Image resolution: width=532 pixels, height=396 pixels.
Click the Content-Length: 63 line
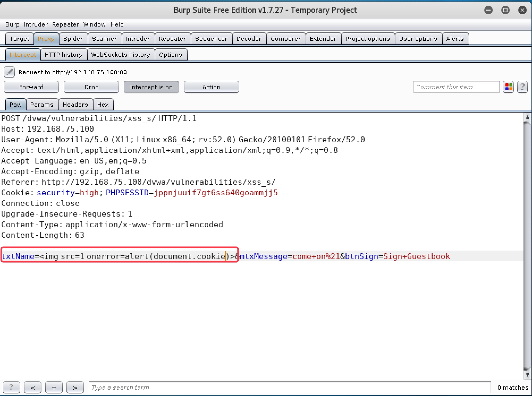click(43, 235)
